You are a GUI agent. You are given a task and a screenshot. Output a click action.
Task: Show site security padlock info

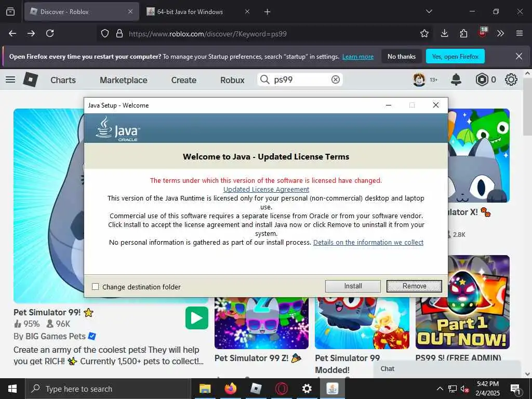coord(119,34)
